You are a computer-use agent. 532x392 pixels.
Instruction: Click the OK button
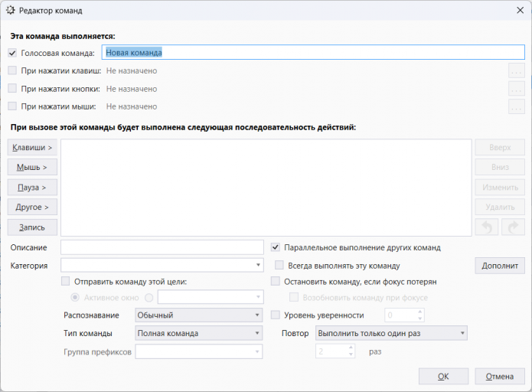(x=442, y=376)
